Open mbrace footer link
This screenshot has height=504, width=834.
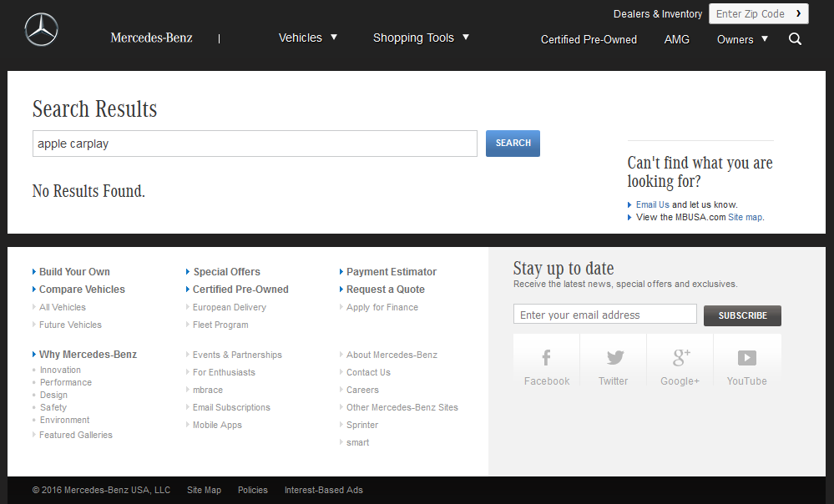point(207,391)
